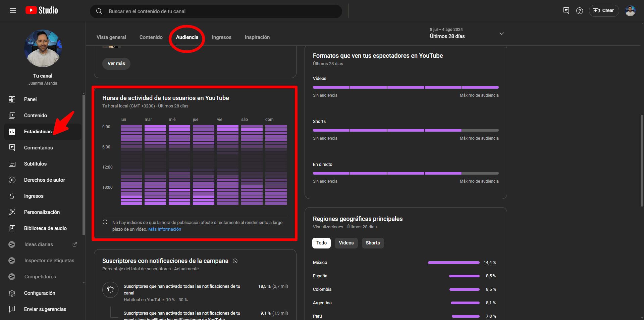The image size is (644, 320).
Task: Select the Audiencia tab
Action: coord(187,37)
